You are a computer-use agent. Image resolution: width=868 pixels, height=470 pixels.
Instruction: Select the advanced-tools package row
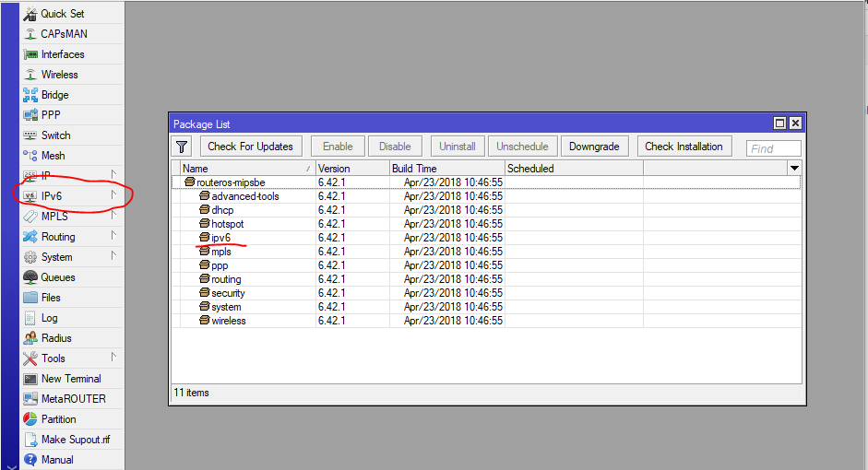tap(486, 196)
